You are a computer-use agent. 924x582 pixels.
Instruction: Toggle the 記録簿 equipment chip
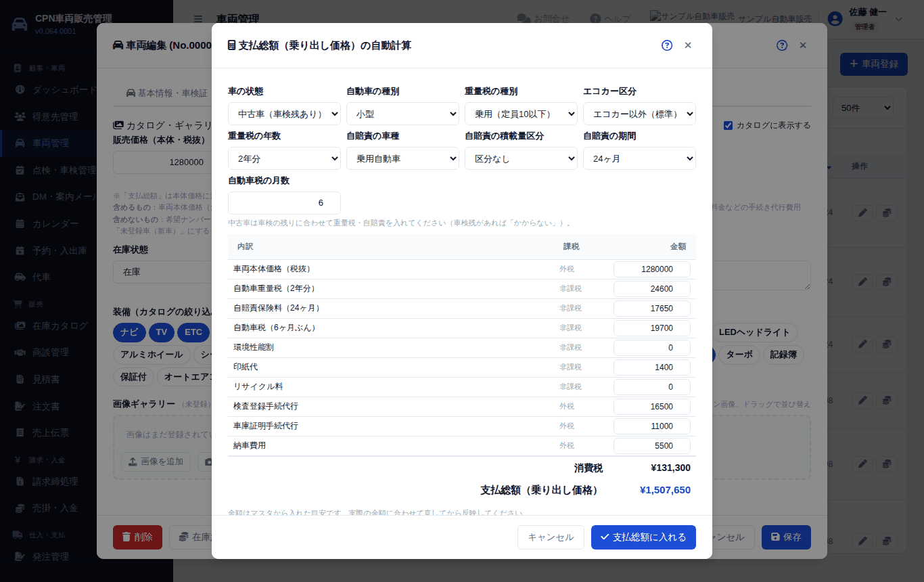[783, 355]
